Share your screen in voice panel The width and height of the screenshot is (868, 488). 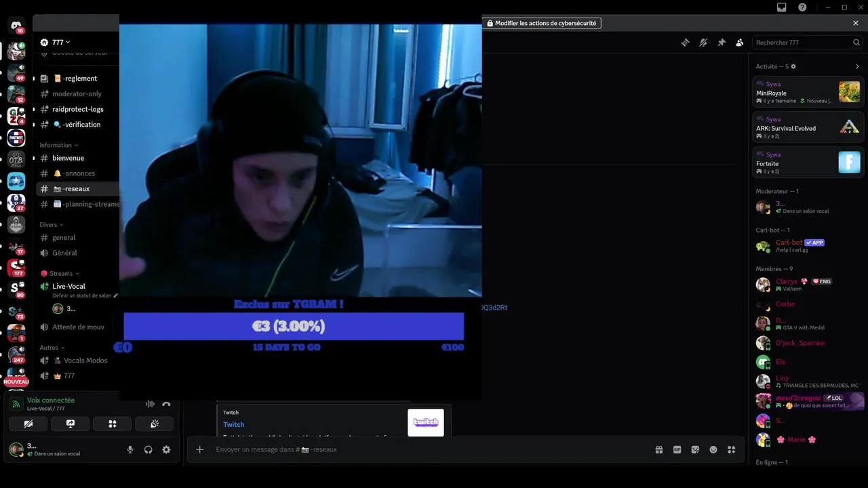pyautogui.click(x=71, y=424)
